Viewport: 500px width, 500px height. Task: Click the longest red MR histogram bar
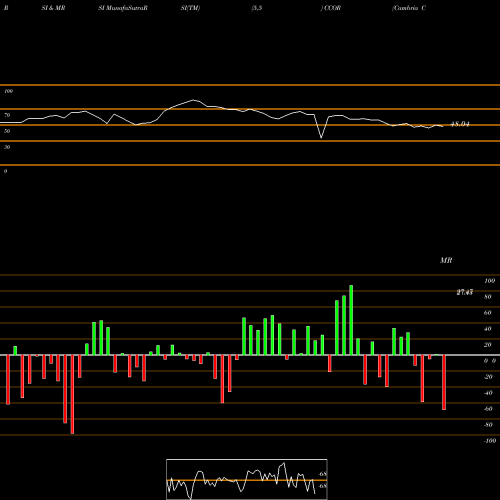coord(72,394)
